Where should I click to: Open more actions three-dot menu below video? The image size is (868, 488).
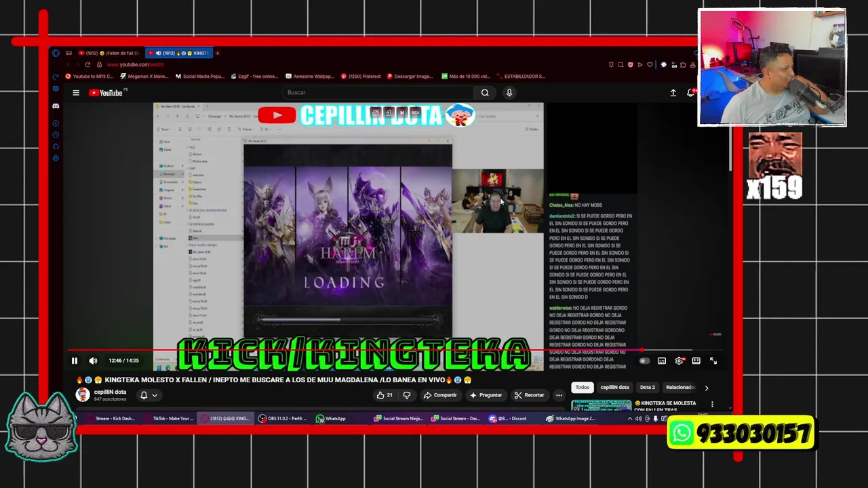pos(559,395)
